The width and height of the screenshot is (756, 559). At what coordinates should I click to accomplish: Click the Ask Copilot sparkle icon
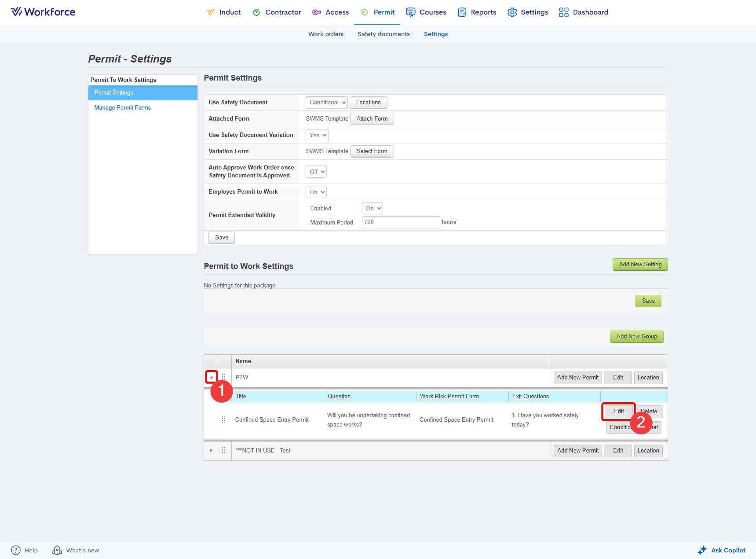click(702, 550)
